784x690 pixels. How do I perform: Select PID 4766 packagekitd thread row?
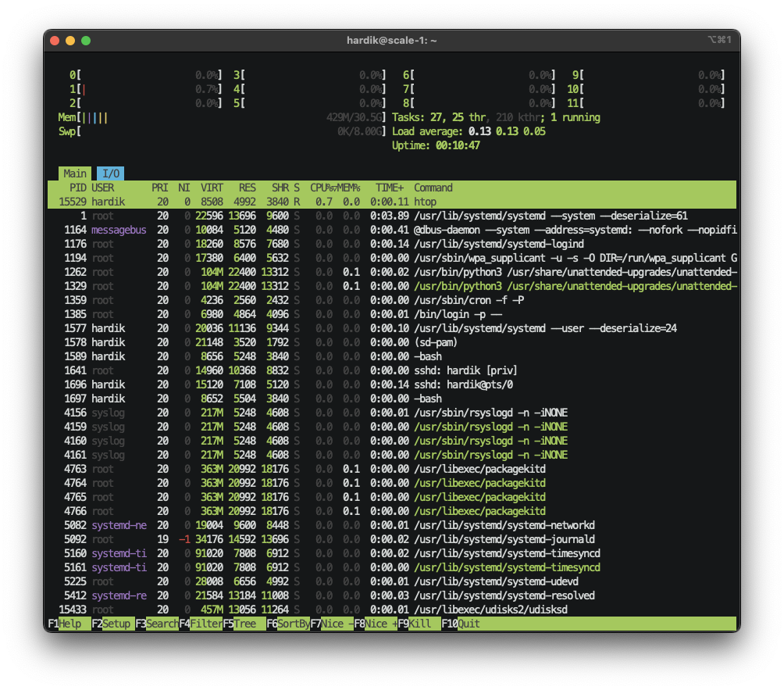[x=392, y=511]
